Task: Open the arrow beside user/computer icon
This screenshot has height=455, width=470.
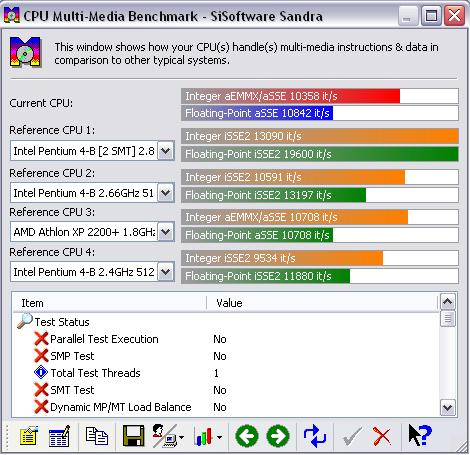Action: click(181, 437)
